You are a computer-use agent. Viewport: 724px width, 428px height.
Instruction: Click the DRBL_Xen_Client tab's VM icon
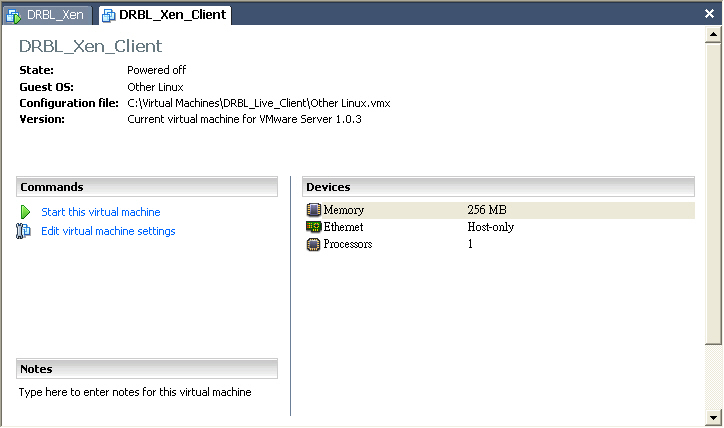click(109, 16)
